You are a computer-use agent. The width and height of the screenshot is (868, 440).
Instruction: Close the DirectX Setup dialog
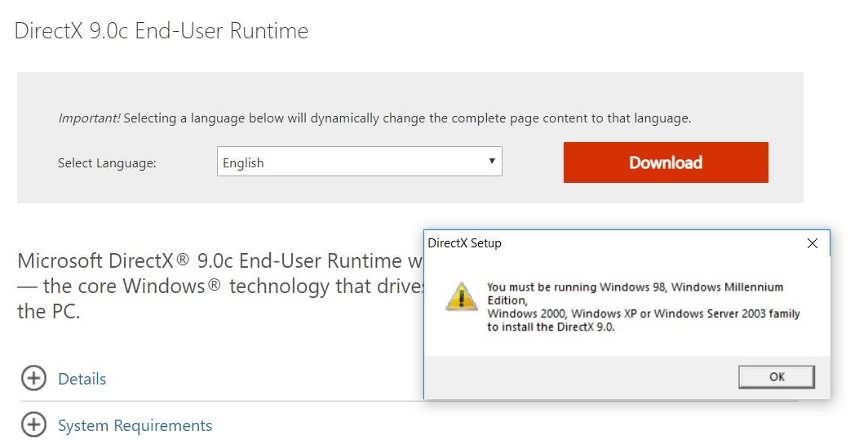click(x=812, y=243)
